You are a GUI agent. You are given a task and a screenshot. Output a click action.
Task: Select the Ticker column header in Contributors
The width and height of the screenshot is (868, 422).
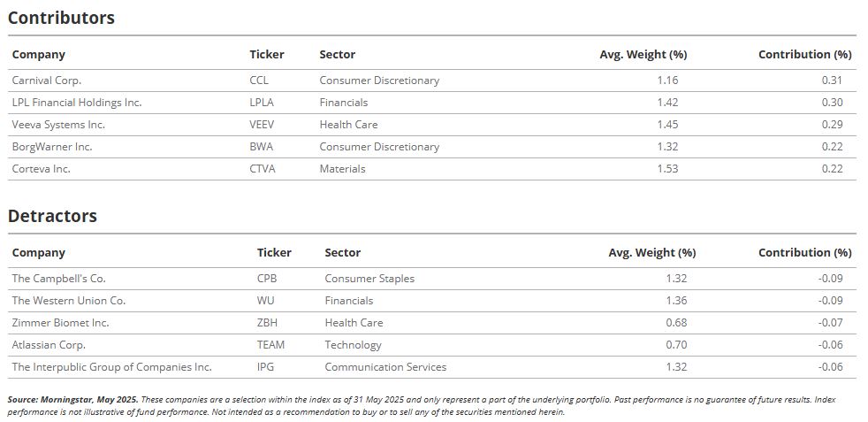click(267, 54)
